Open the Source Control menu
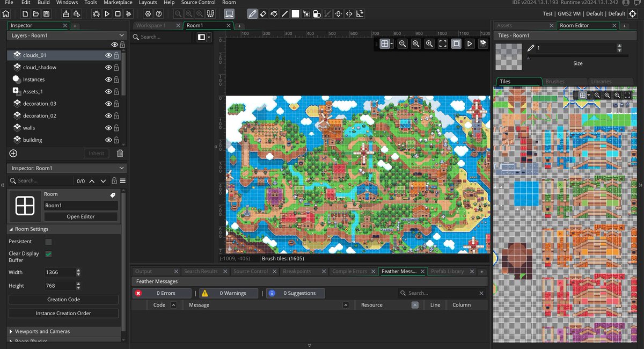This screenshot has height=349, width=644. [199, 3]
